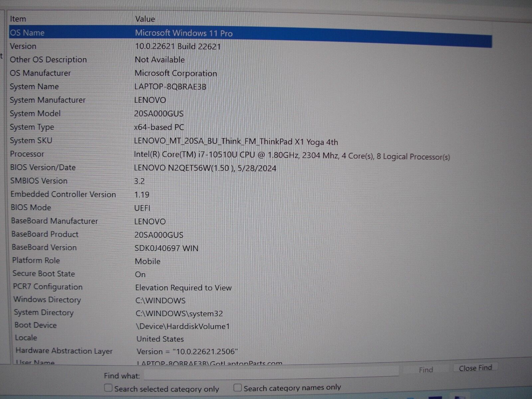The height and width of the screenshot is (399, 532).
Task: Select the C:\WINDOWS\system32 value
Action: point(180,314)
